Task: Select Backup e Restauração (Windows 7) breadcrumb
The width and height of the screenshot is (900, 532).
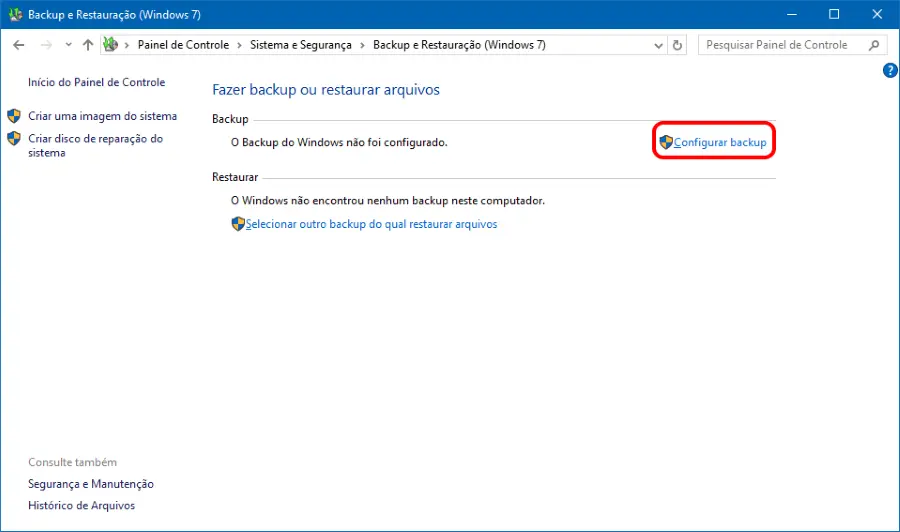Action: click(459, 45)
